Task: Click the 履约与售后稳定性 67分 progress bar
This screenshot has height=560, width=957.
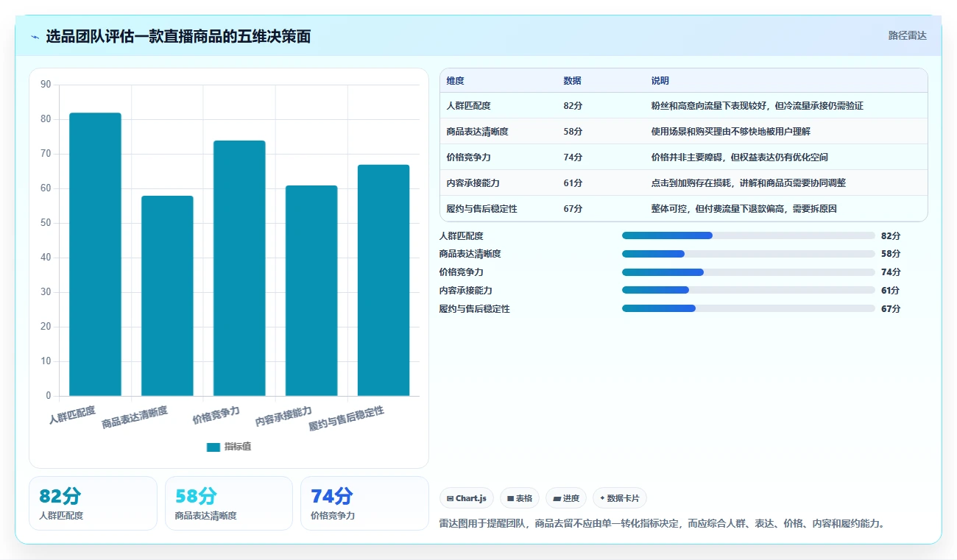Action: [748, 308]
